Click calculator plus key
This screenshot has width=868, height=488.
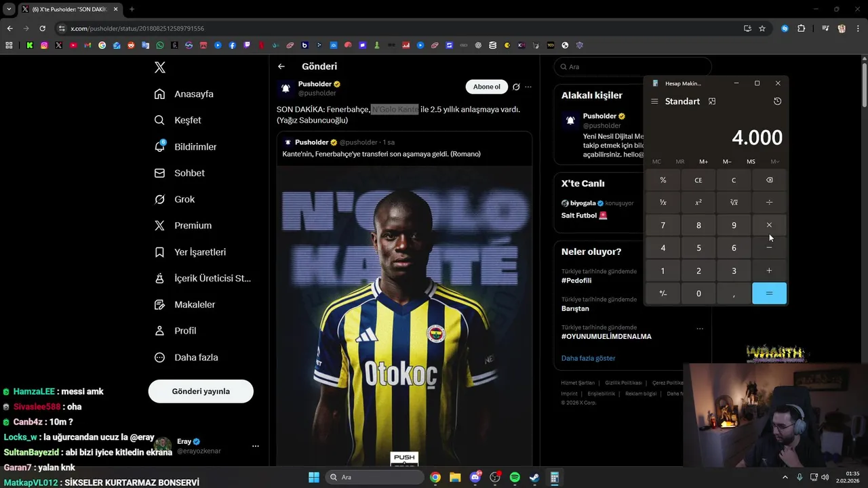[769, 270]
